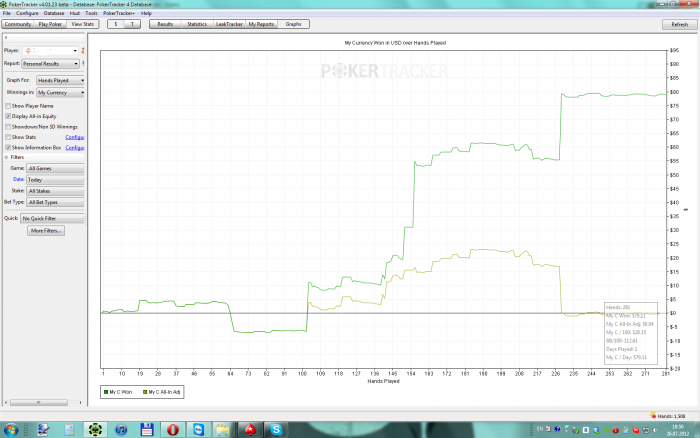Image resolution: width=700 pixels, height=438 pixels.
Task: Switch to the View Stats tab
Action: coord(83,24)
